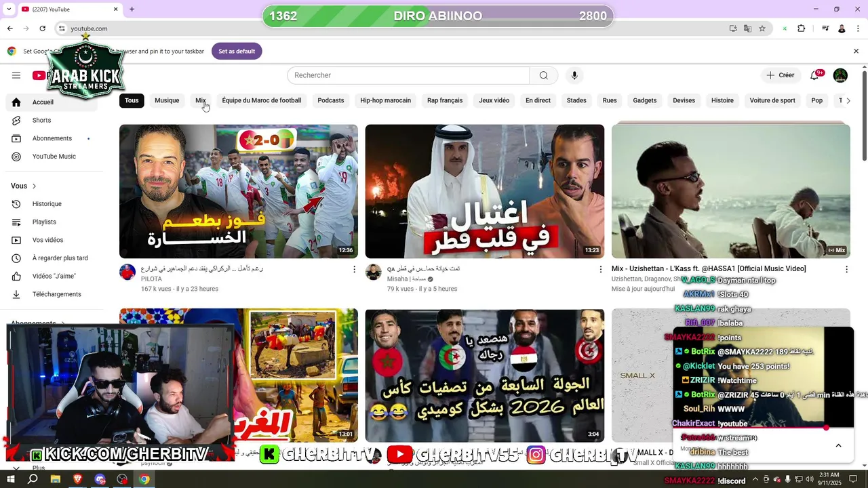Open Vidéos "J'aime" list
868x488 pixels.
(x=52, y=276)
